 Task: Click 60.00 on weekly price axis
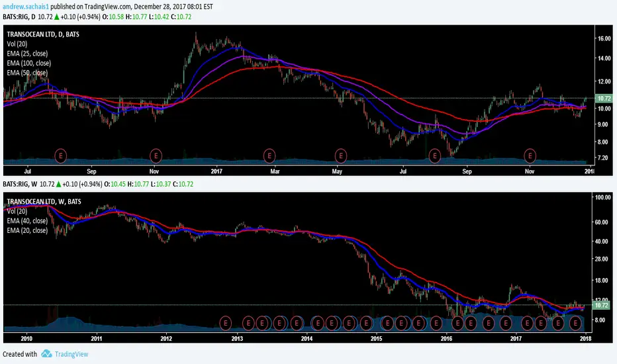click(x=601, y=222)
